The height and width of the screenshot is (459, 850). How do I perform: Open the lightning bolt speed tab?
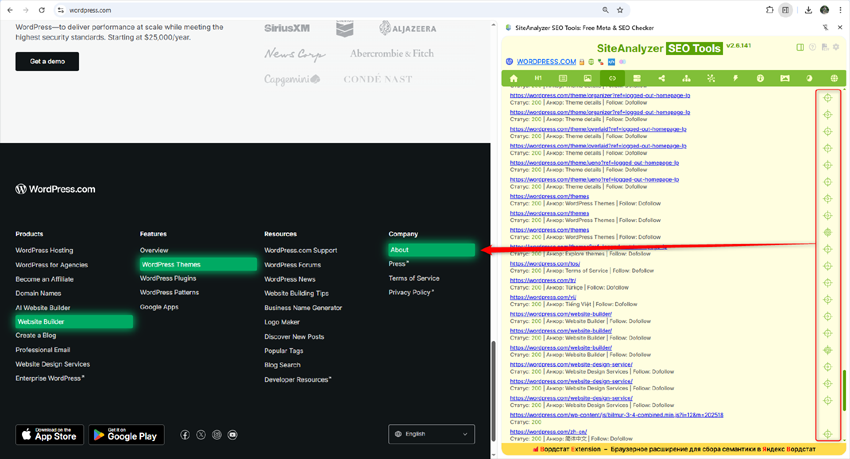coord(736,79)
